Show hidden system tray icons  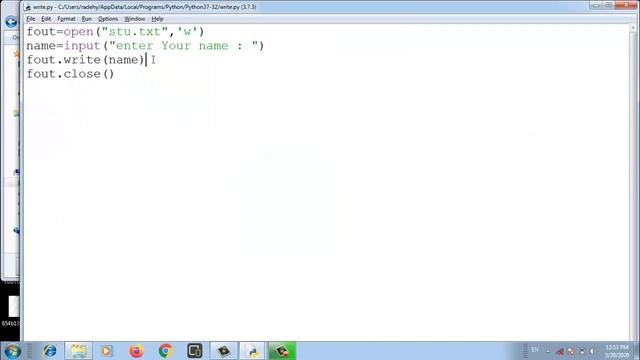point(548,351)
